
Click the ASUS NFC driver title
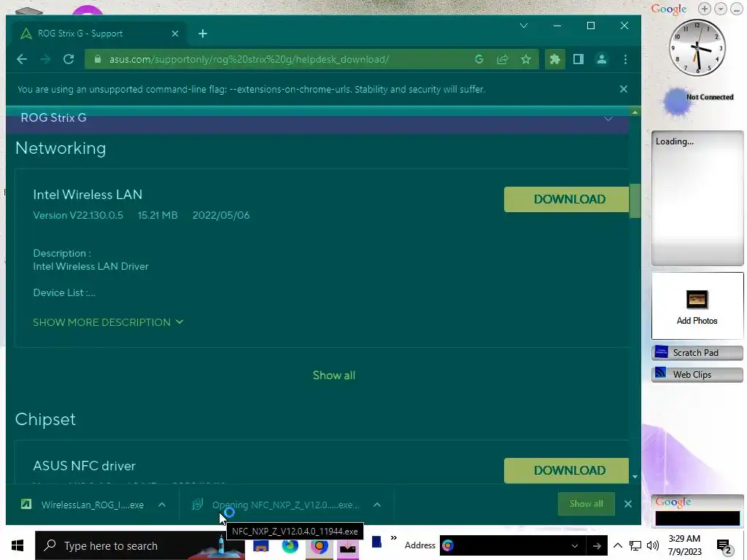85,466
